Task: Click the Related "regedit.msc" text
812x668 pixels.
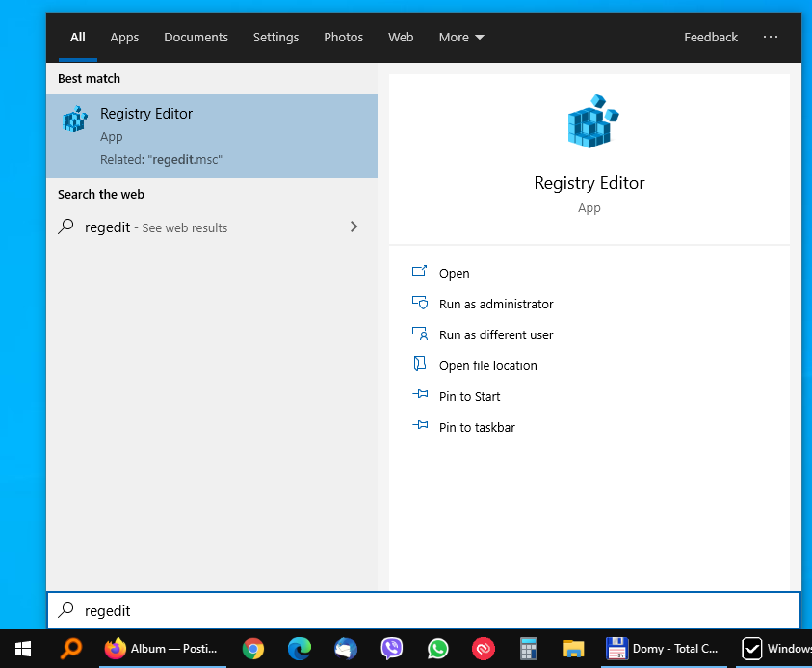Action: pyautogui.click(x=161, y=160)
